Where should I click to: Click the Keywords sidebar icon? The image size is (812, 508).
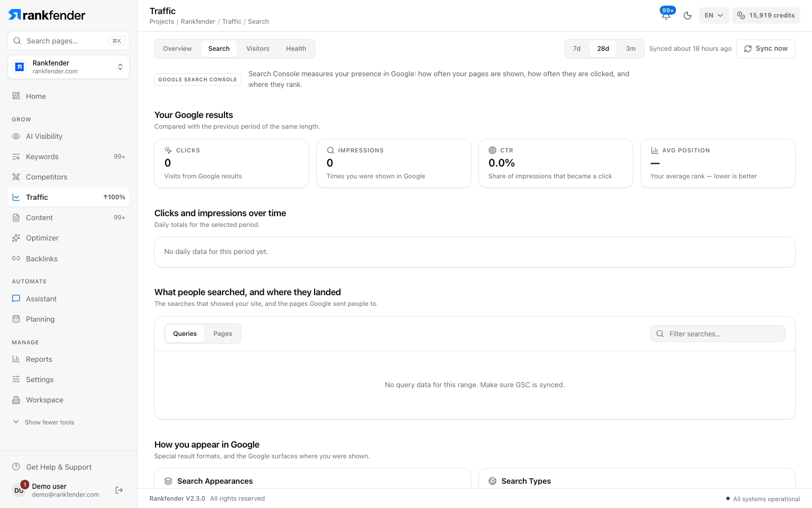click(16, 156)
